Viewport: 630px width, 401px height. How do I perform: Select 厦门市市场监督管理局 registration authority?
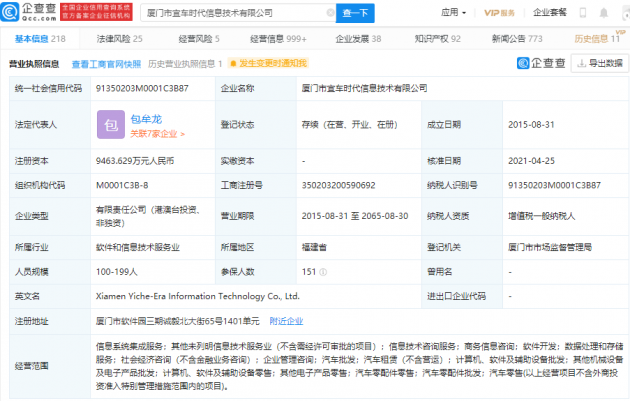click(550, 248)
